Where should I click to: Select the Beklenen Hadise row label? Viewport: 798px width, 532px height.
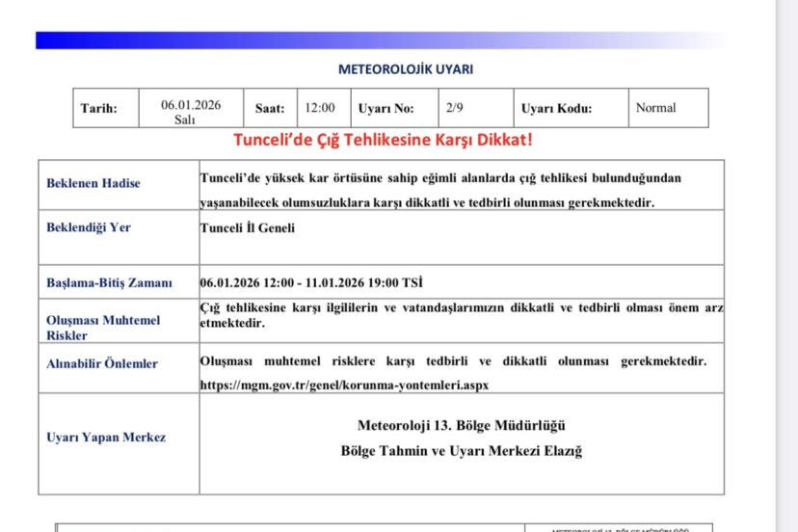coord(93,183)
